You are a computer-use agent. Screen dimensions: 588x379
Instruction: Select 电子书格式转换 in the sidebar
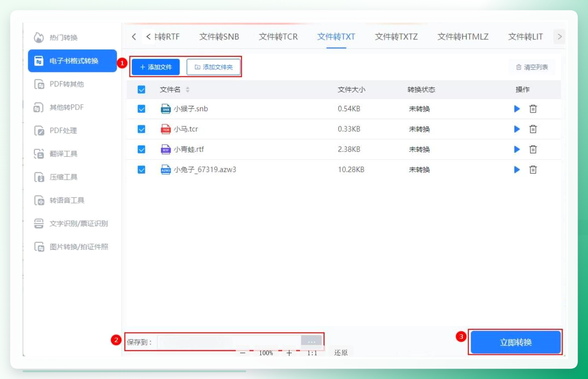pyautogui.click(x=73, y=61)
